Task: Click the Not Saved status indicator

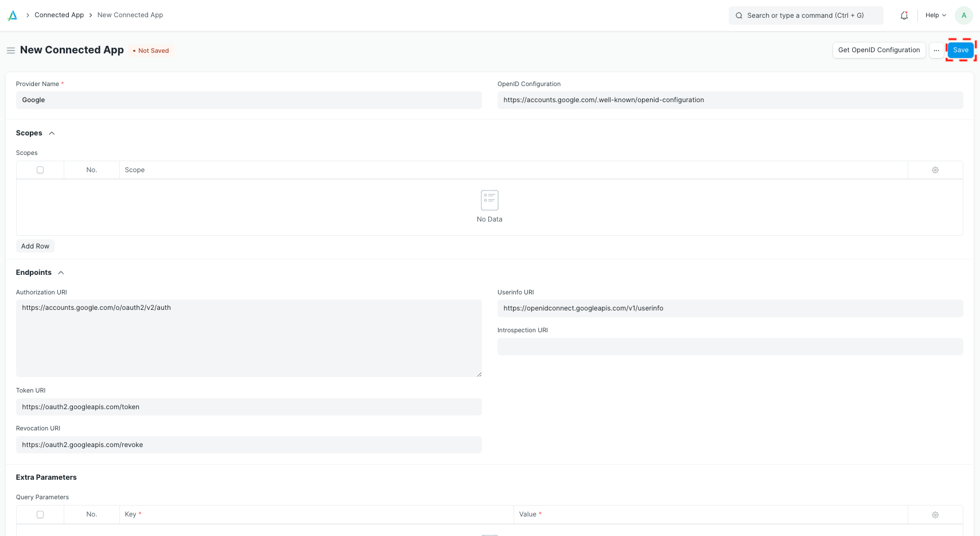Action: click(x=151, y=51)
